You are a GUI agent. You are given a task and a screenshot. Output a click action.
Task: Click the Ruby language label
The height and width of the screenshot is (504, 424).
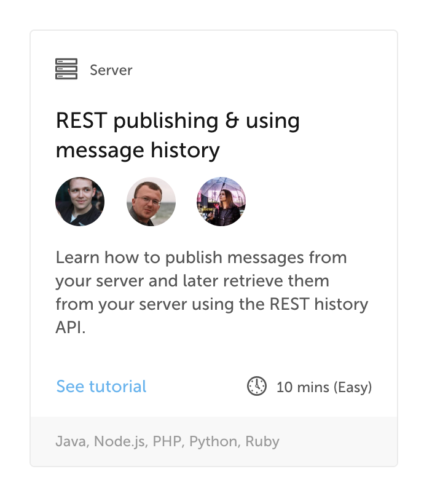click(262, 441)
